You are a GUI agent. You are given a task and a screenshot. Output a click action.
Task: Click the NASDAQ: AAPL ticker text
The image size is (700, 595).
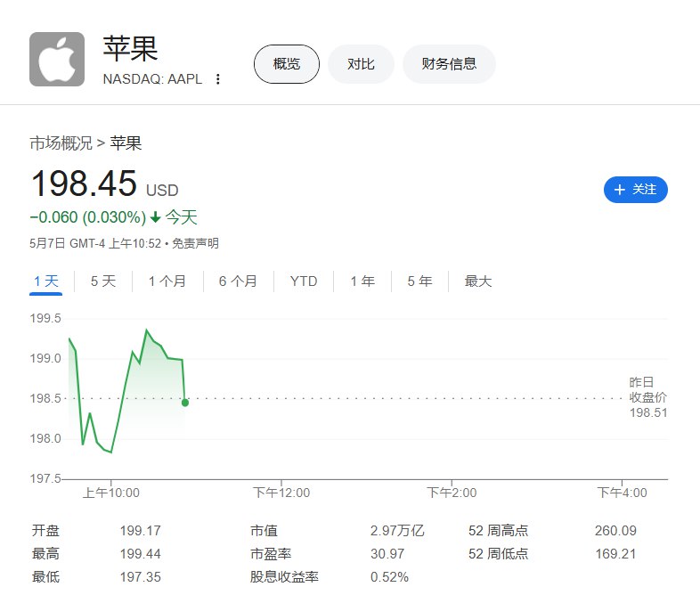coord(152,79)
